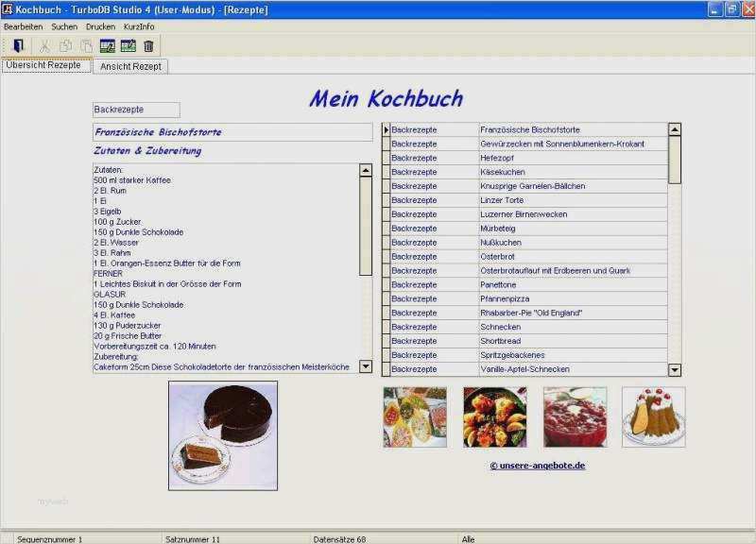Click the exit door toolbar icon
This screenshot has height=544, width=756.
point(18,45)
